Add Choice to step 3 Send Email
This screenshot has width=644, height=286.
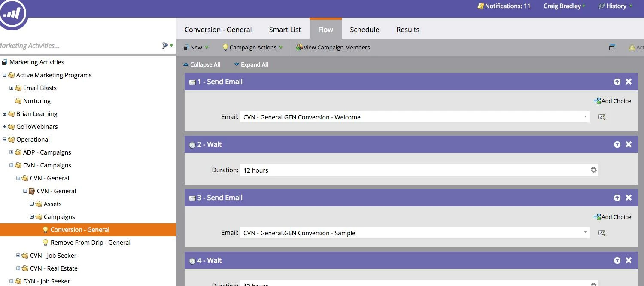point(612,217)
